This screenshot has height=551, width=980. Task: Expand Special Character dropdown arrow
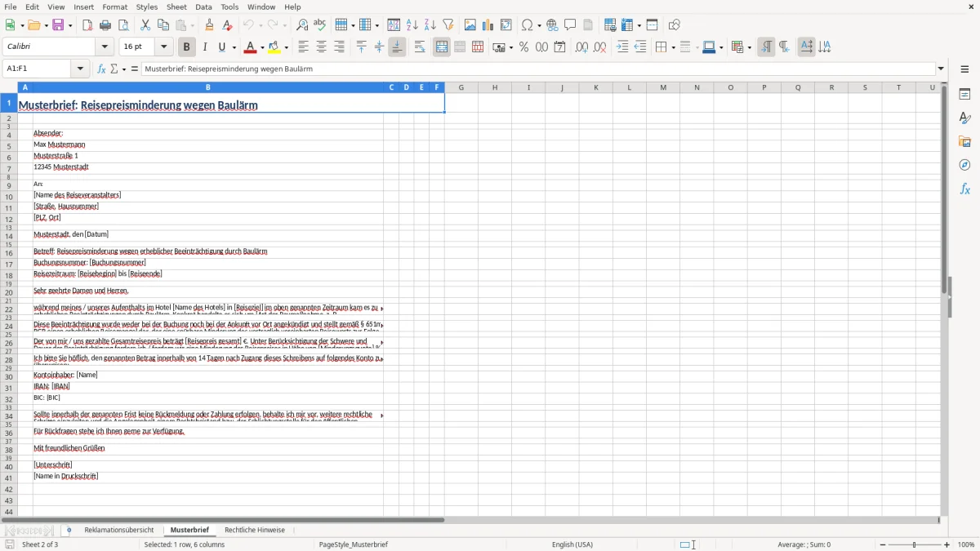537,25
